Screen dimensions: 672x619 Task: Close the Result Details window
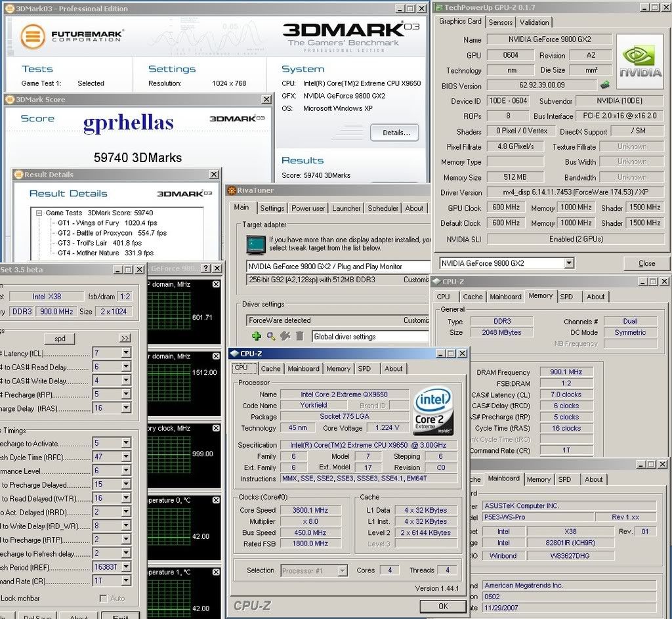point(214,175)
